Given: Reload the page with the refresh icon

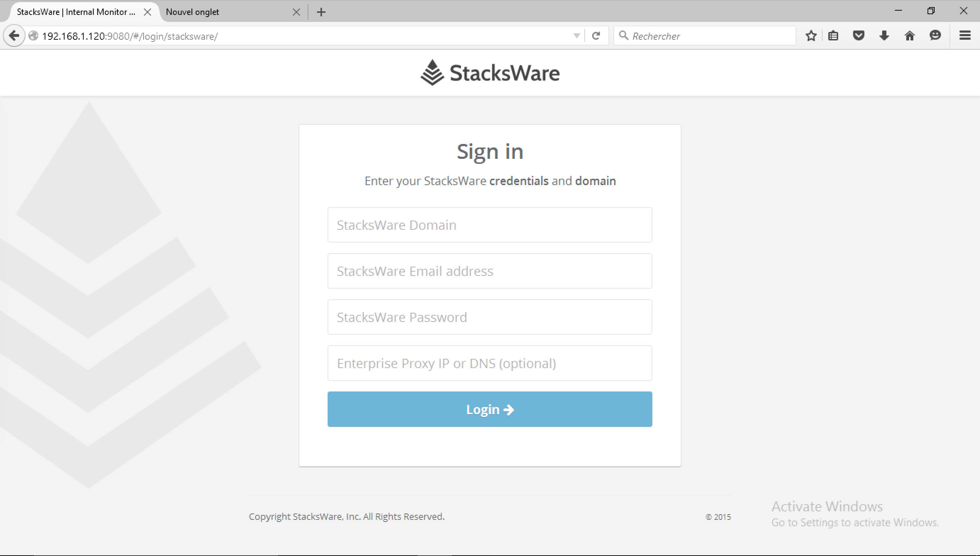Looking at the screenshot, I should pos(596,36).
